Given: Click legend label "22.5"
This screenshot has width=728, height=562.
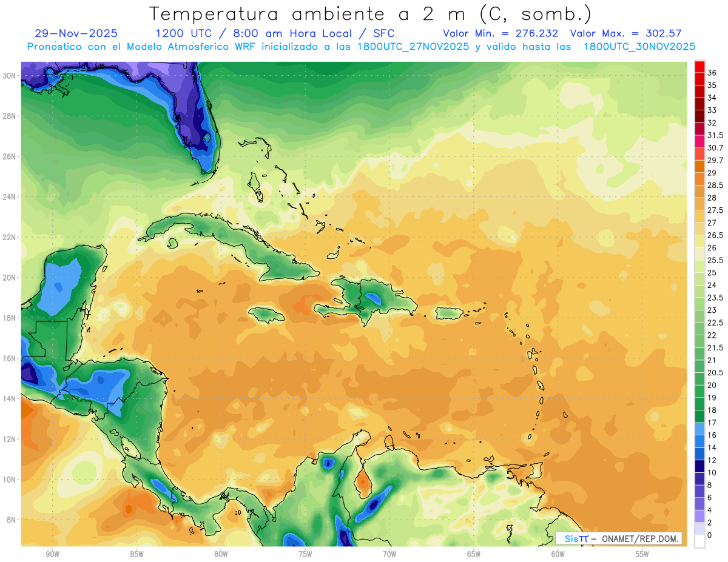Looking at the screenshot, I should coord(715,323).
